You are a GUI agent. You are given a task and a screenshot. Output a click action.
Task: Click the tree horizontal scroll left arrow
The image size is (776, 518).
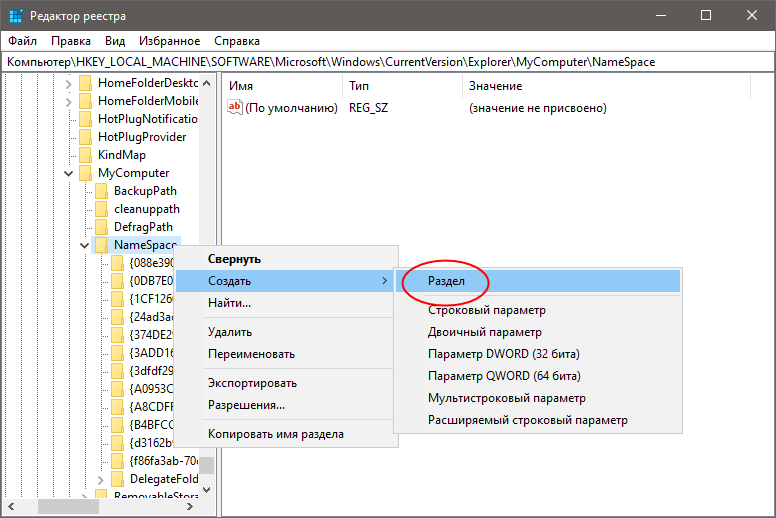coord(11,507)
